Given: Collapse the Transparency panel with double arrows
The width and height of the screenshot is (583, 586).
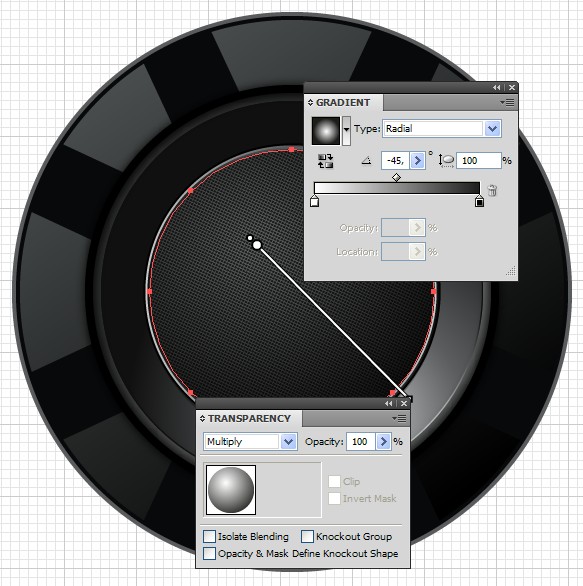Looking at the screenshot, I should point(389,403).
